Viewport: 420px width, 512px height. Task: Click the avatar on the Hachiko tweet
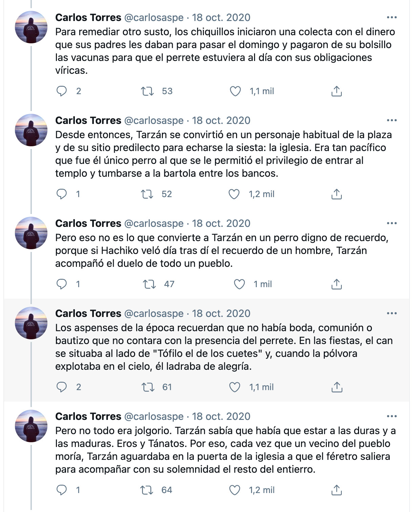[31, 233]
